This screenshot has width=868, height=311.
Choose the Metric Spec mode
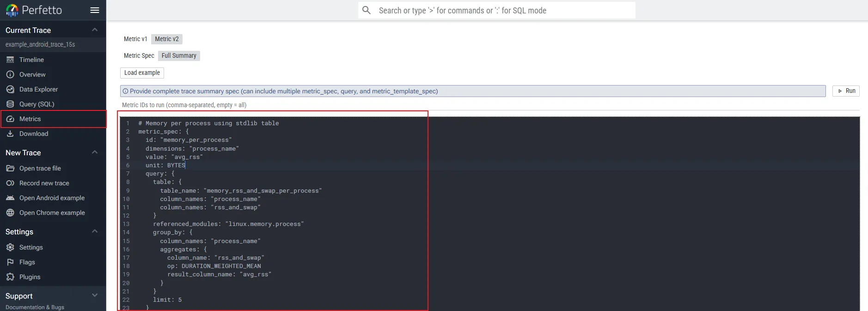139,55
